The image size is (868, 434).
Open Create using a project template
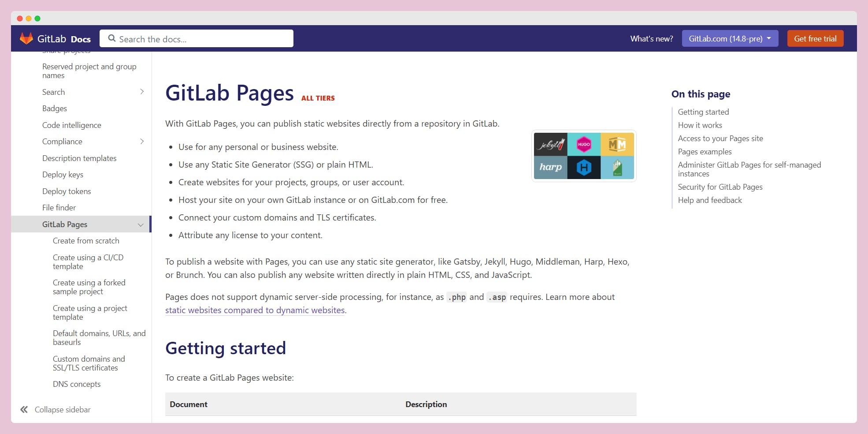(90, 313)
